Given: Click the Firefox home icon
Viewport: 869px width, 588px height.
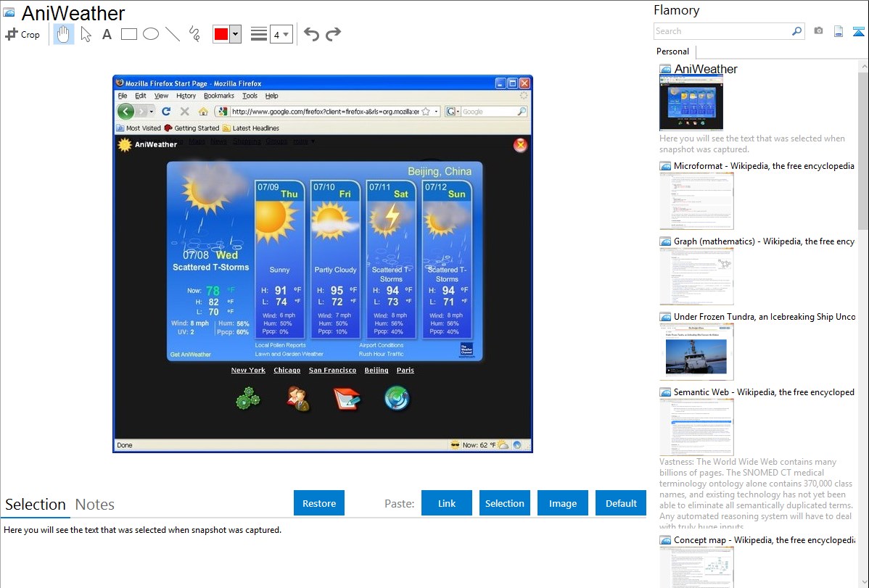Looking at the screenshot, I should click(x=203, y=112).
